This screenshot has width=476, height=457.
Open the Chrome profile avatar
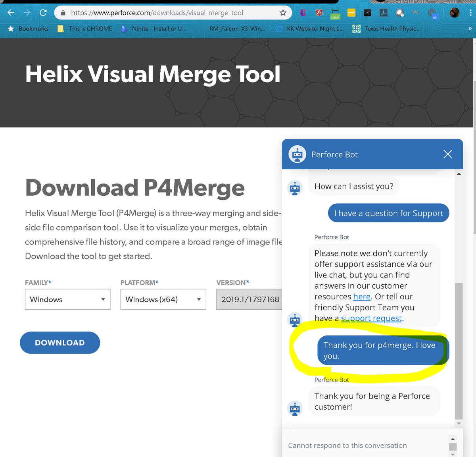[x=455, y=13]
